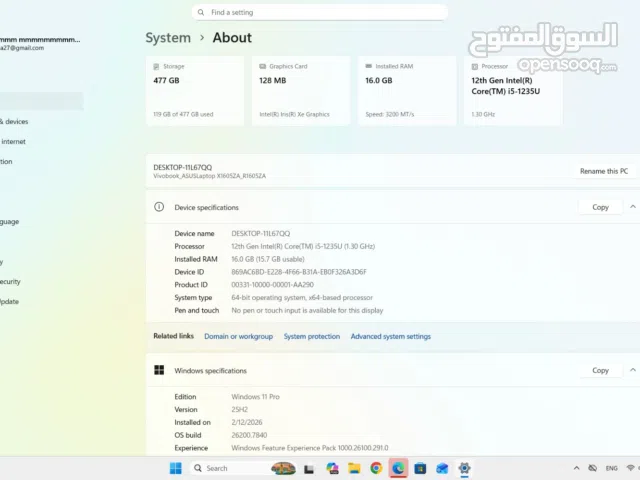Screen dimensions: 640x480
Task: Go back to System breadcrumb
Action: (x=168, y=38)
